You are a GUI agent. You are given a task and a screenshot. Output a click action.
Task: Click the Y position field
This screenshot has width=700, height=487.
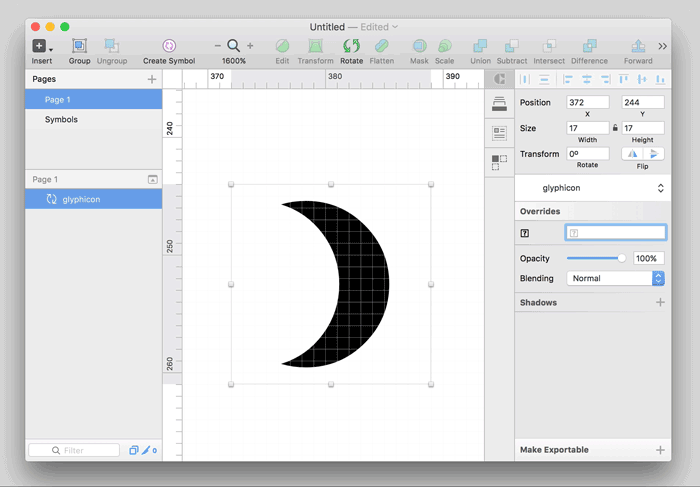643,102
